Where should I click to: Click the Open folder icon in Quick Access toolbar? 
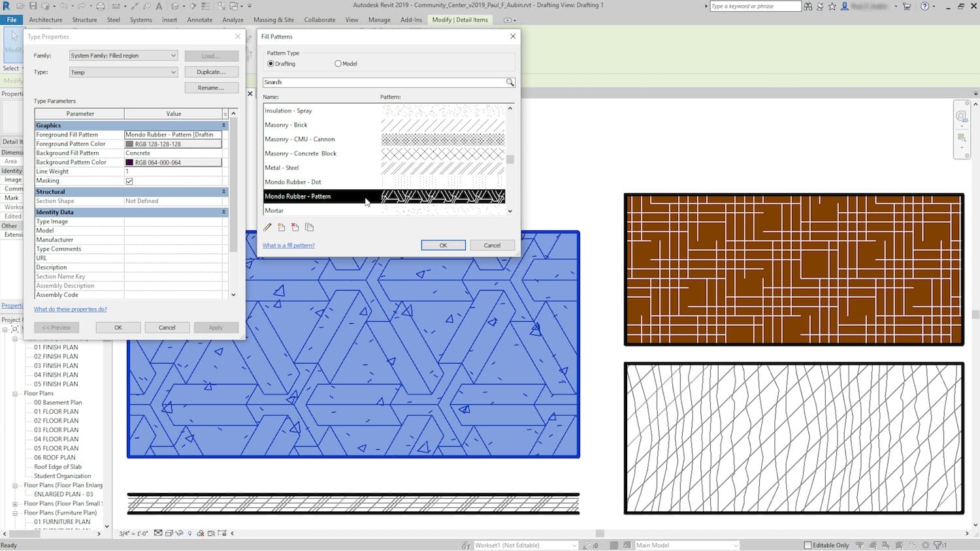coord(21,6)
